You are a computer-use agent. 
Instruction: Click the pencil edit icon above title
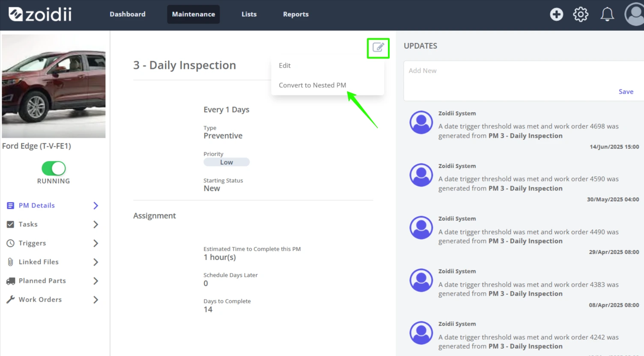378,47
